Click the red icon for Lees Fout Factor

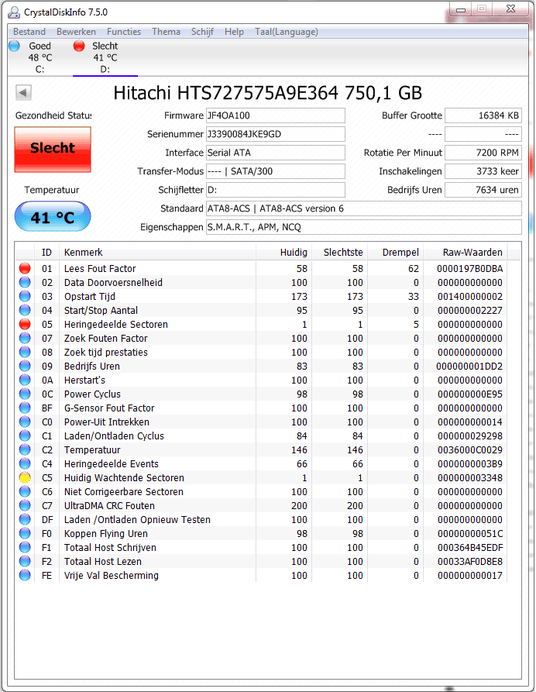tap(25, 268)
